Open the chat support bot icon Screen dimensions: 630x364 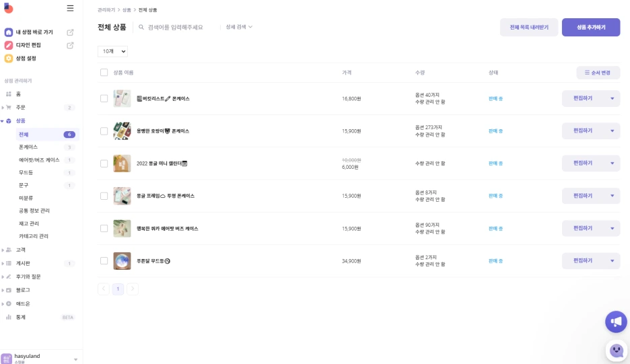(617, 351)
